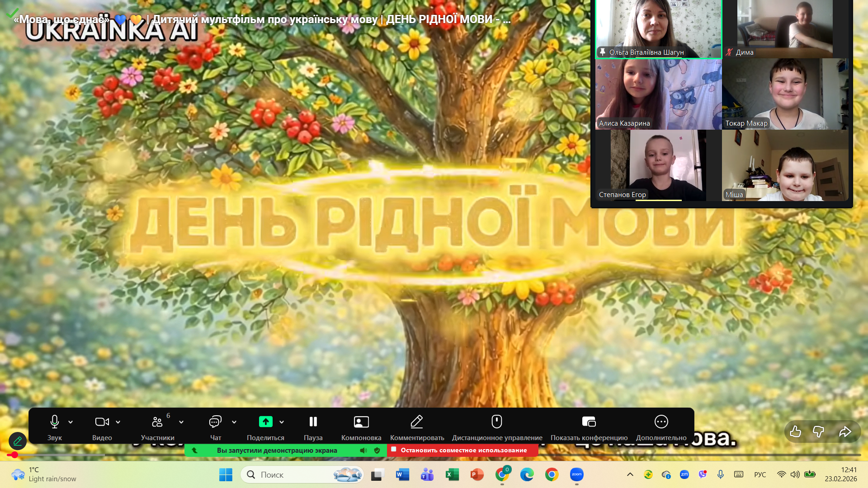Image resolution: width=868 pixels, height=488 pixels.
Task: Click Показать конференцию icon
Action: tap(589, 422)
